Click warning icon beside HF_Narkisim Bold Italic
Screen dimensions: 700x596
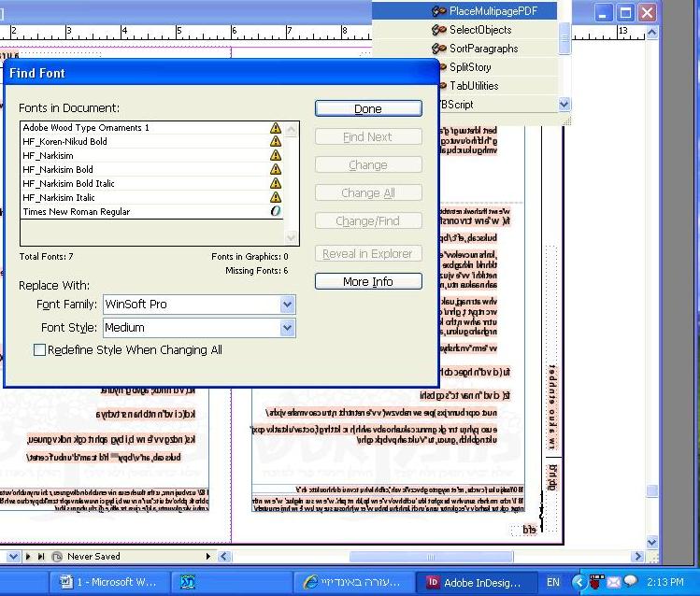276,183
